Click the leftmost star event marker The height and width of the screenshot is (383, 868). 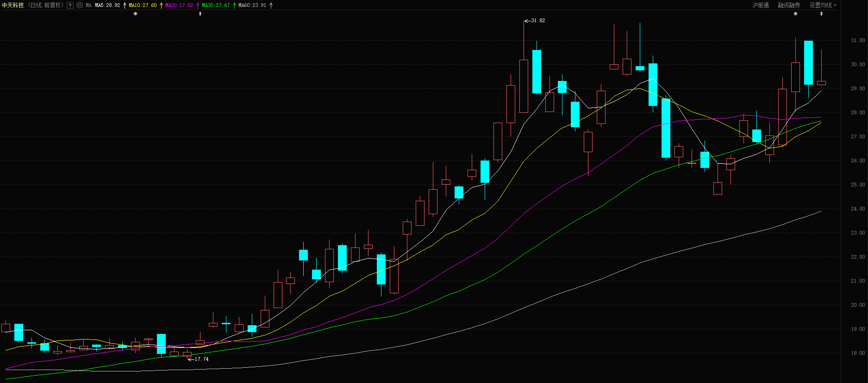click(x=135, y=14)
